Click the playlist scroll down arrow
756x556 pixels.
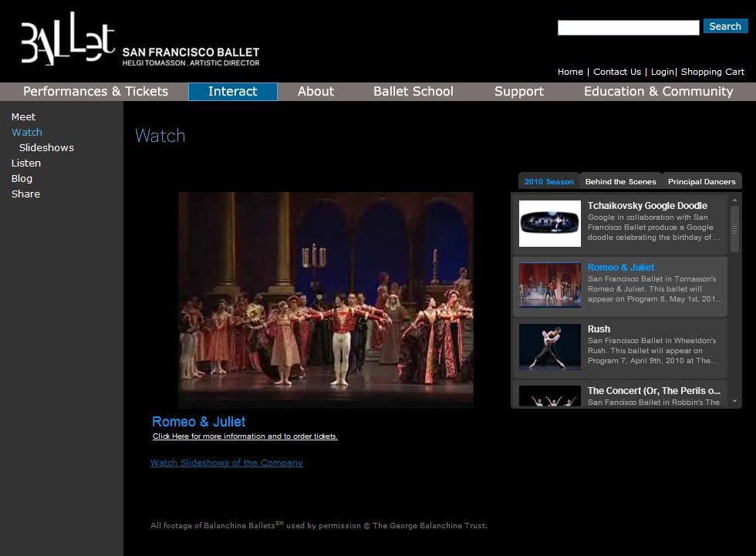[734, 401]
